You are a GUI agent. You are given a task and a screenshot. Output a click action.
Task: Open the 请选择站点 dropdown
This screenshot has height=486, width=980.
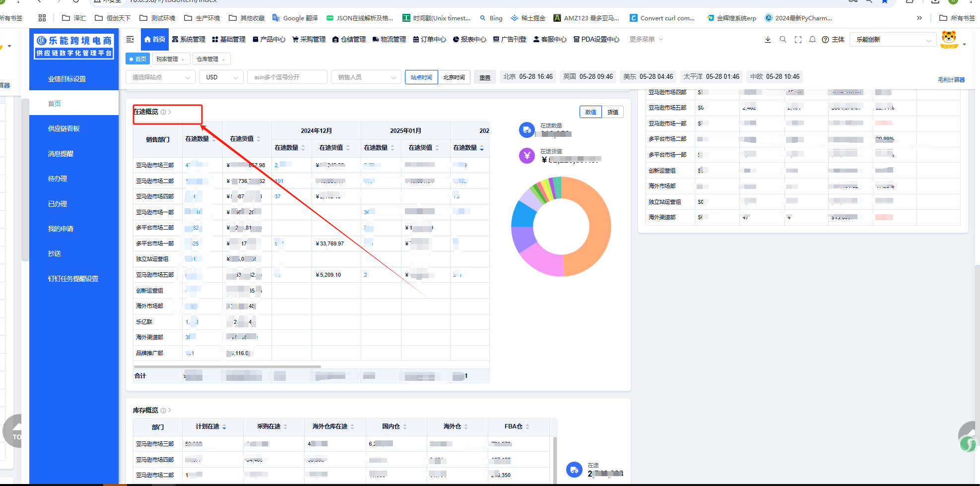160,77
